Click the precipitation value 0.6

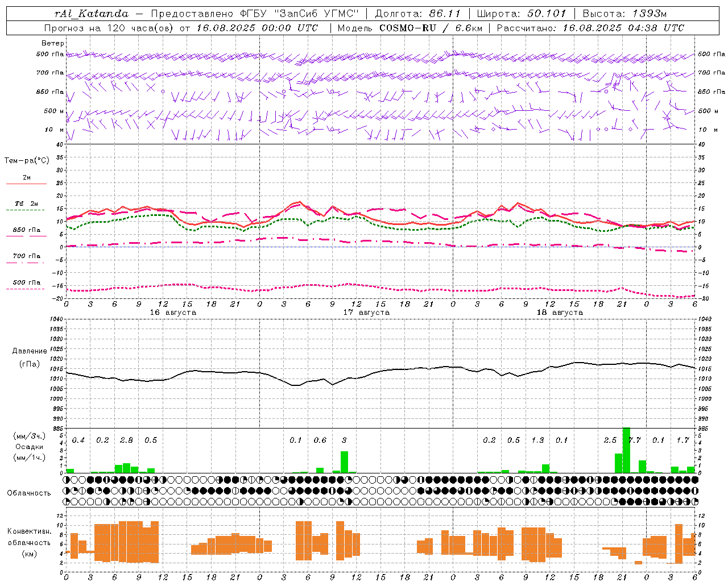pyautogui.click(x=320, y=440)
